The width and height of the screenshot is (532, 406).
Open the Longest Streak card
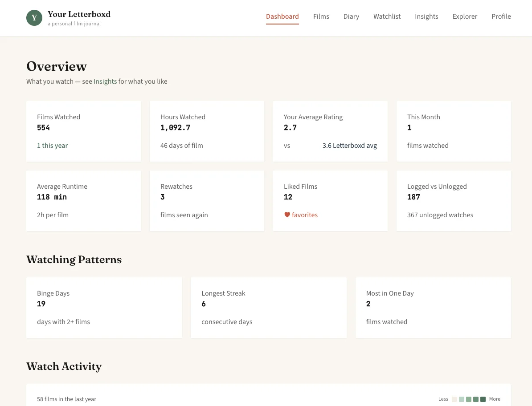point(268,308)
